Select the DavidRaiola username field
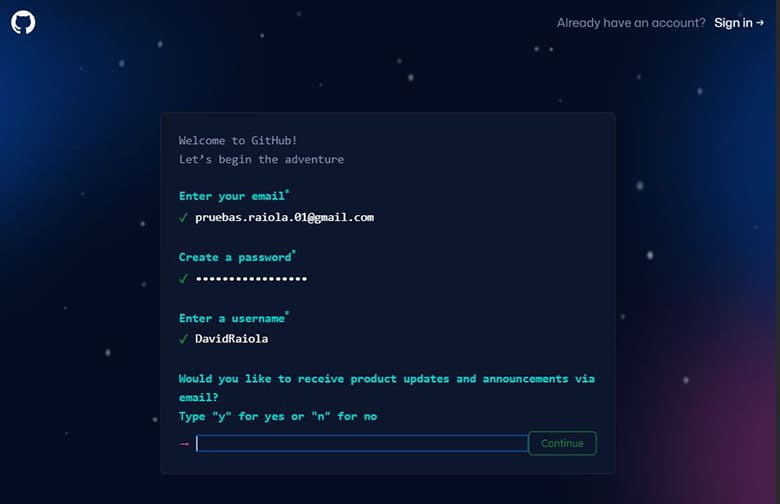780x504 pixels. click(x=231, y=339)
